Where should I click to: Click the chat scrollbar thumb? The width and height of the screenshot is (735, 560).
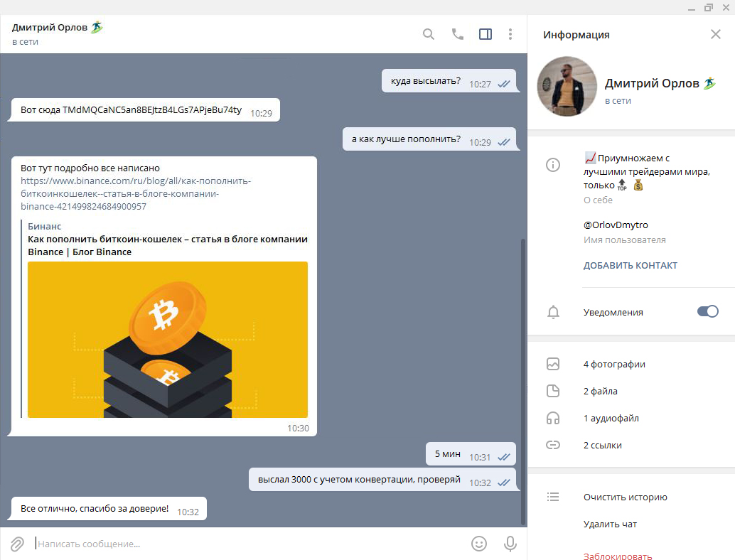[523, 382]
